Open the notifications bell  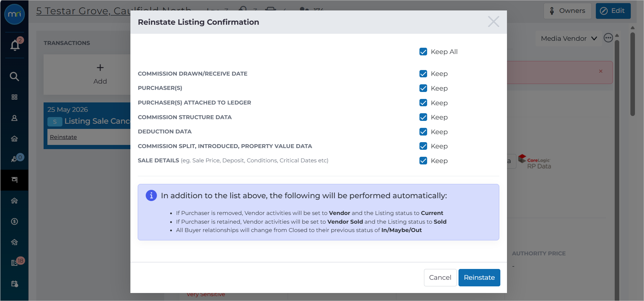(15, 45)
